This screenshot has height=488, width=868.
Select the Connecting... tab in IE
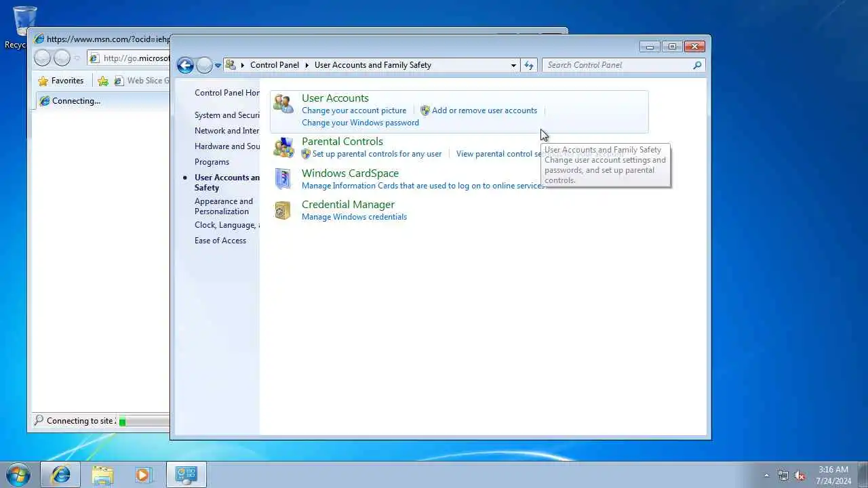[102, 101]
